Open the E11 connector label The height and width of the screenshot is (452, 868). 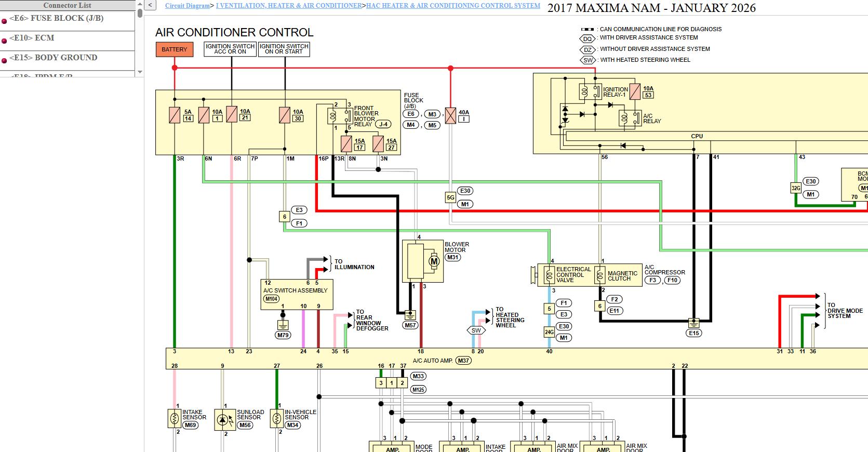615,311
